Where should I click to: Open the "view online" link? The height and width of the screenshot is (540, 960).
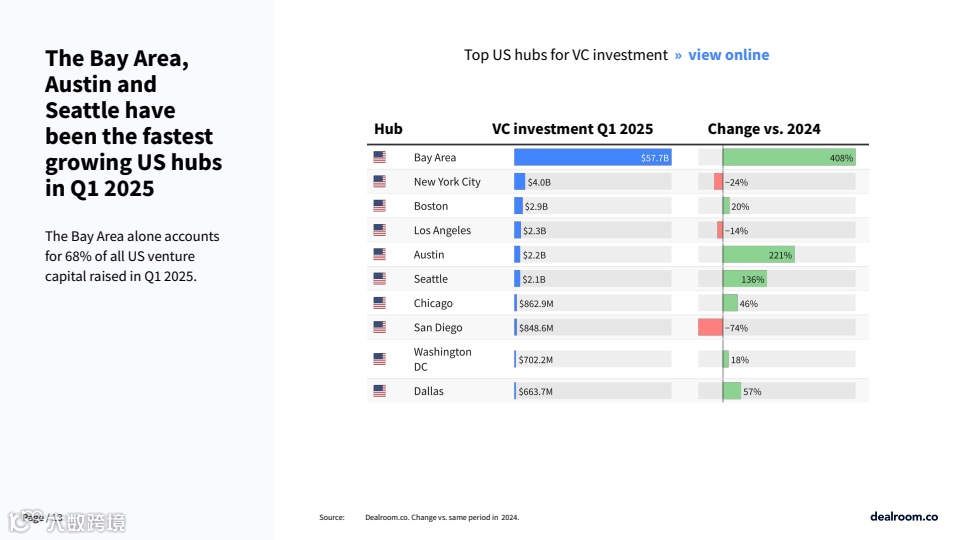(x=728, y=55)
